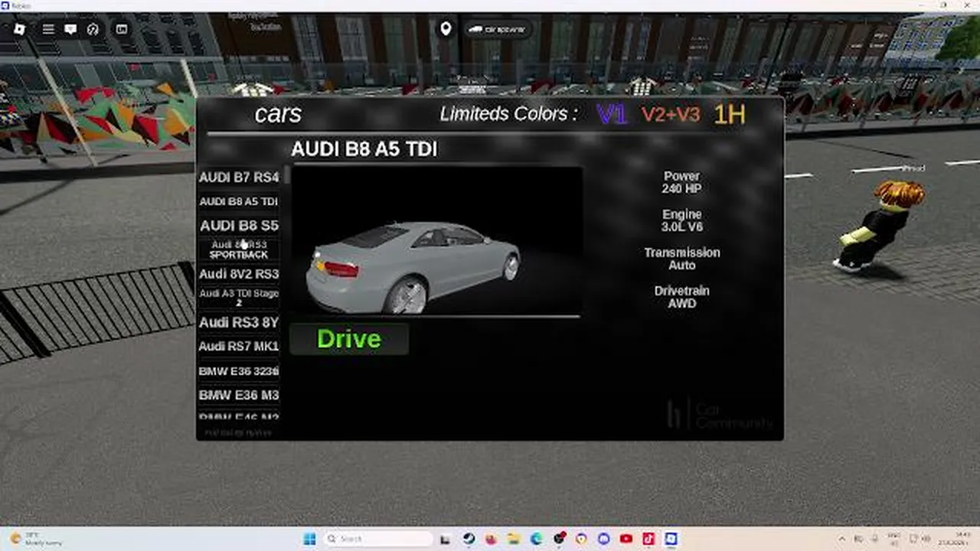This screenshot has height=551, width=980.
Task: Open Microsoft Edge from the taskbar
Action: tap(536, 539)
